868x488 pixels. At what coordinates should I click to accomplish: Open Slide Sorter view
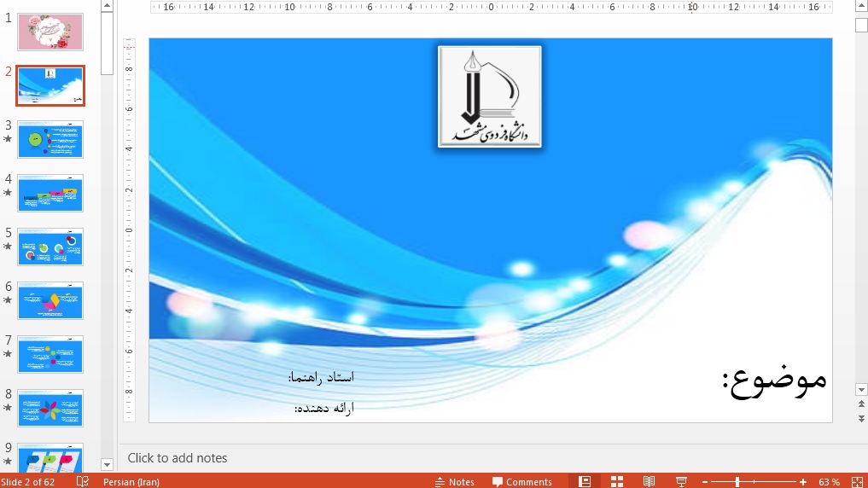point(617,481)
